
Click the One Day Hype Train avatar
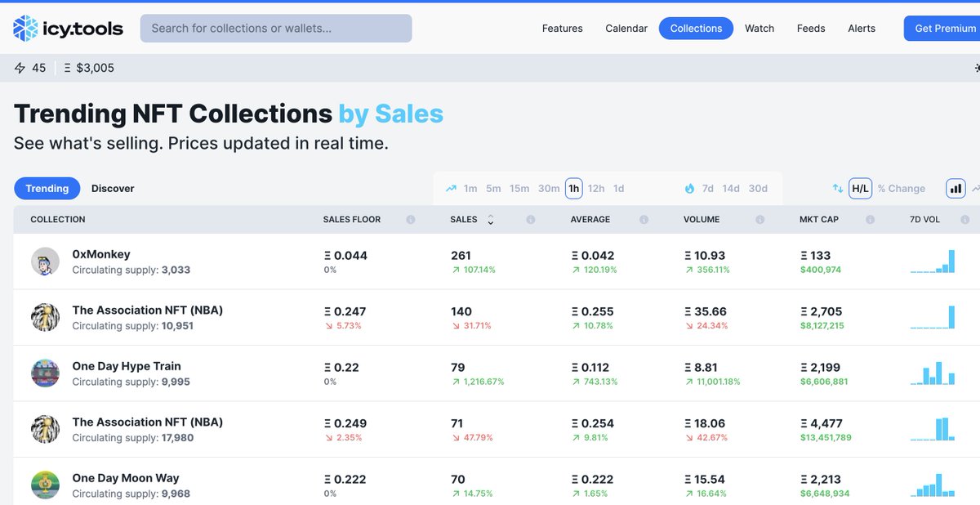click(46, 373)
